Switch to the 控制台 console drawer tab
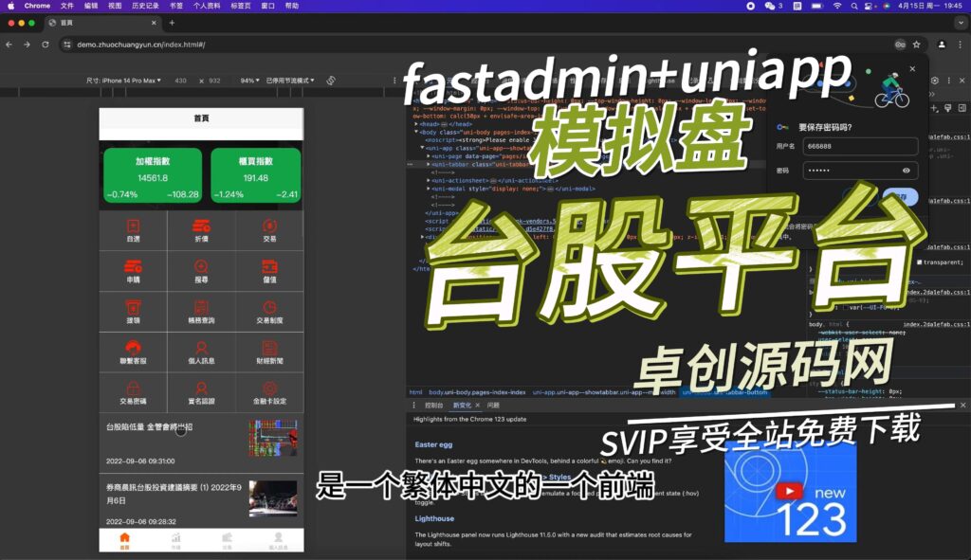This screenshot has width=971, height=560. point(433,406)
